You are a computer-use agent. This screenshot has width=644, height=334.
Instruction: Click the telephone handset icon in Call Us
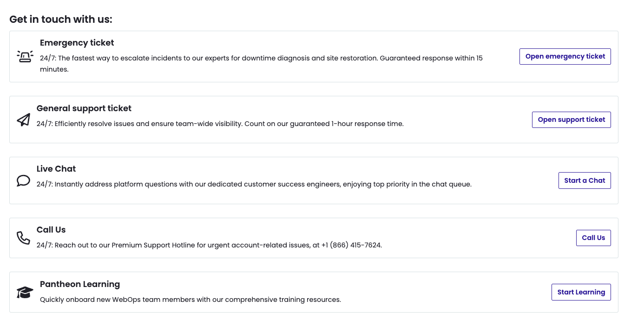[x=23, y=238]
